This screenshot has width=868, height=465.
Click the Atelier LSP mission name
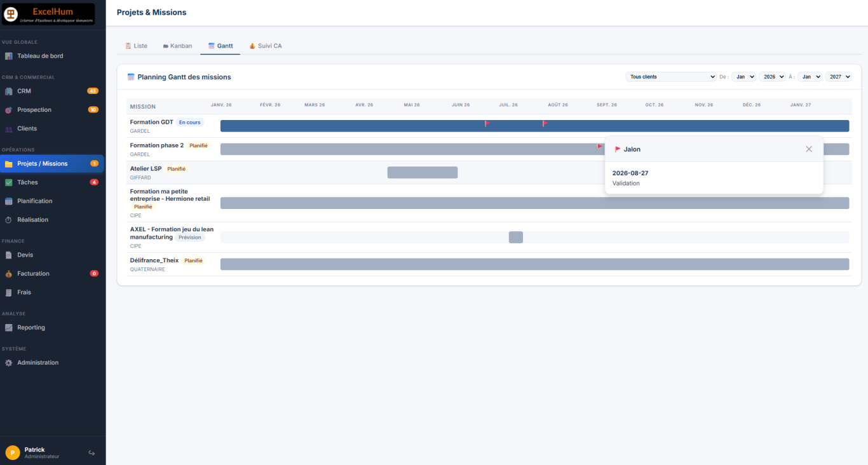tap(146, 169)
